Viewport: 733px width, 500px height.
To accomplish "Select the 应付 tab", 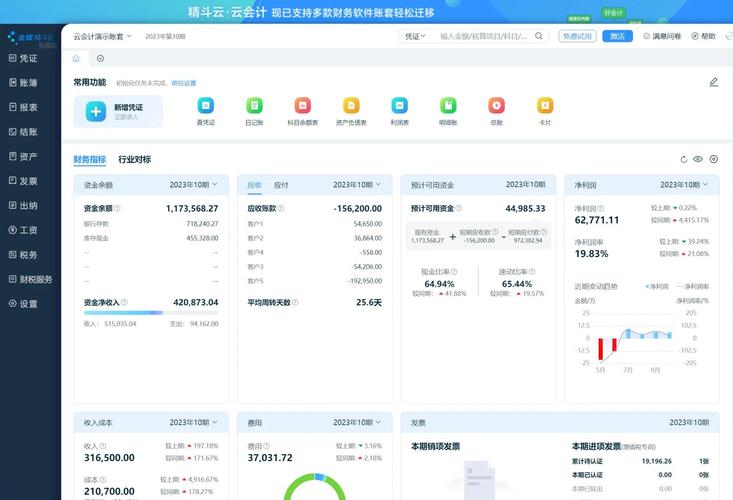I will [x=281, y=186].
